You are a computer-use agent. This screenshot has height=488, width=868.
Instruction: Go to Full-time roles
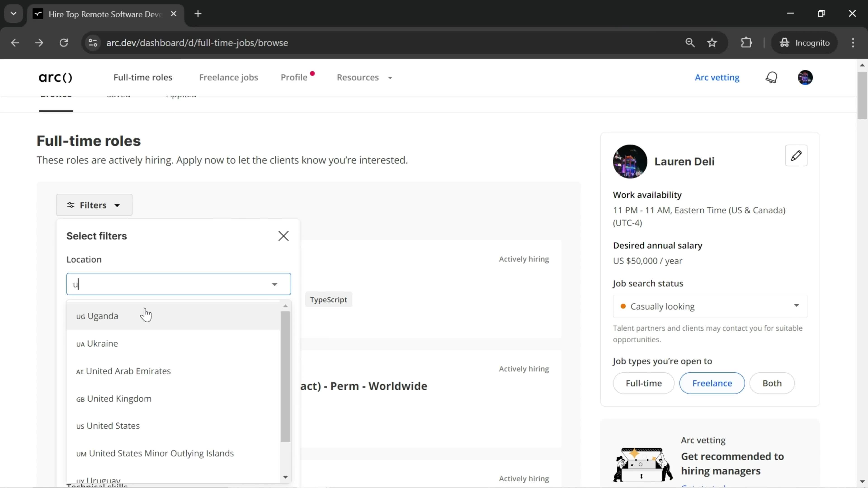click(x=143, y=77)
